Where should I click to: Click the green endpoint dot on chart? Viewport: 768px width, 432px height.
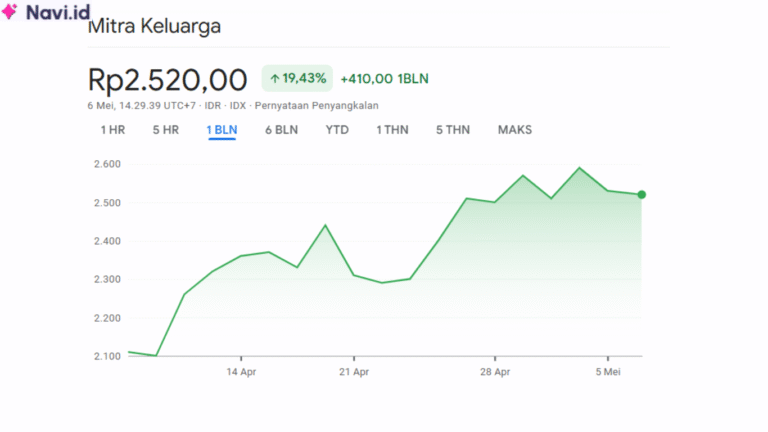[x=641, y=194]
